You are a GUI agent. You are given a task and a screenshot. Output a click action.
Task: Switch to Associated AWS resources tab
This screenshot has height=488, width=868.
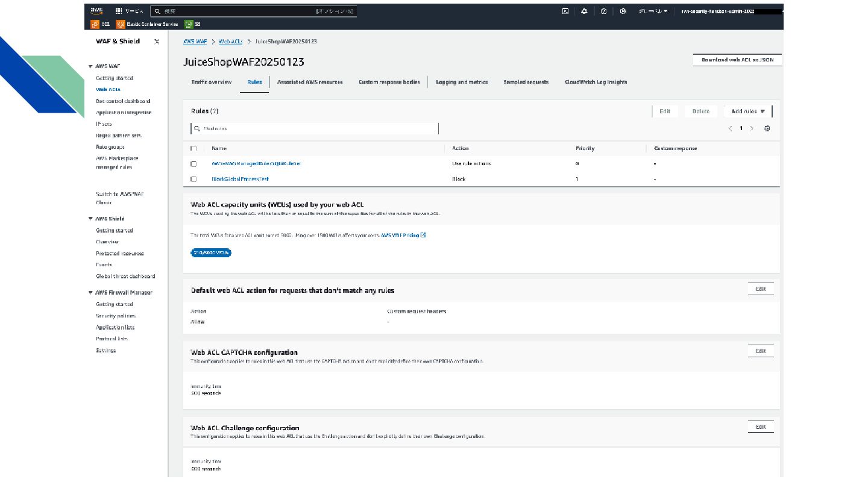point(310,82)
